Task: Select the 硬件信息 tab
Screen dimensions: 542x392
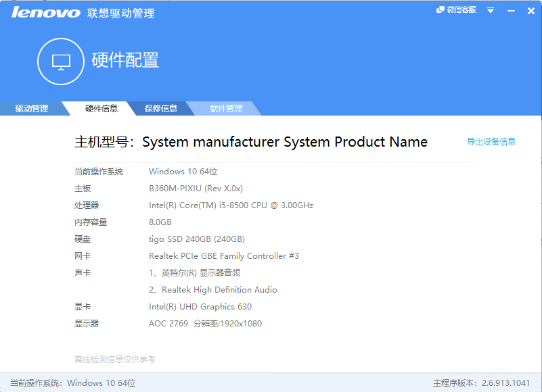Action: [x=101, y=108]
